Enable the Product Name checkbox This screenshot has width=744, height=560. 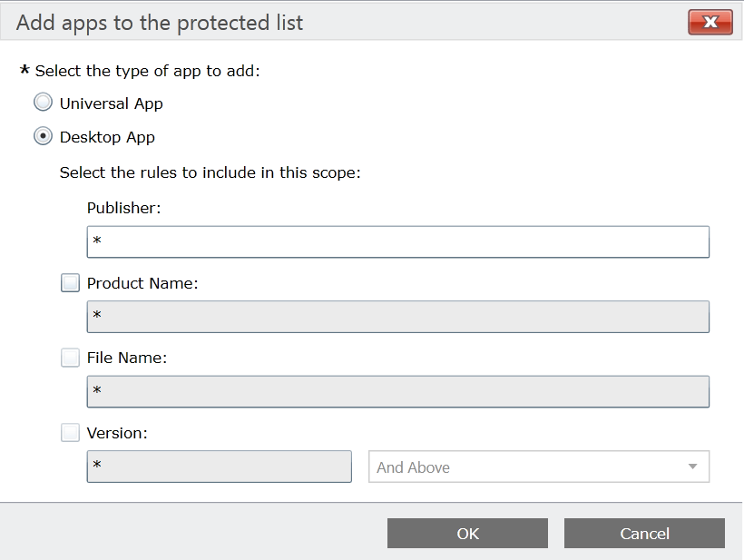[x=70, y=283]
